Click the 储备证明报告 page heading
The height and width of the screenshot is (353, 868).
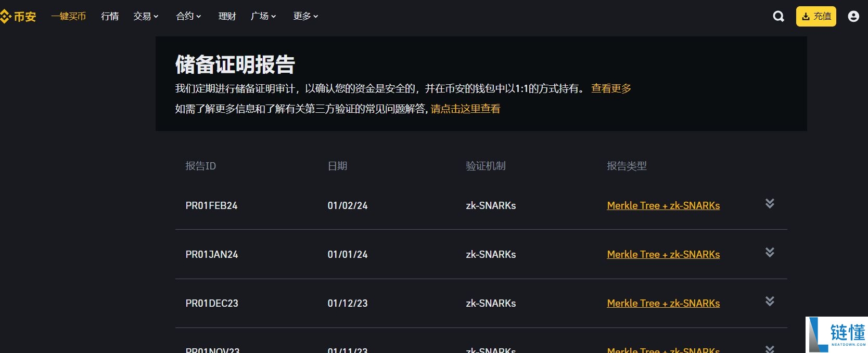pyautogui.click(x=235, y=64)
